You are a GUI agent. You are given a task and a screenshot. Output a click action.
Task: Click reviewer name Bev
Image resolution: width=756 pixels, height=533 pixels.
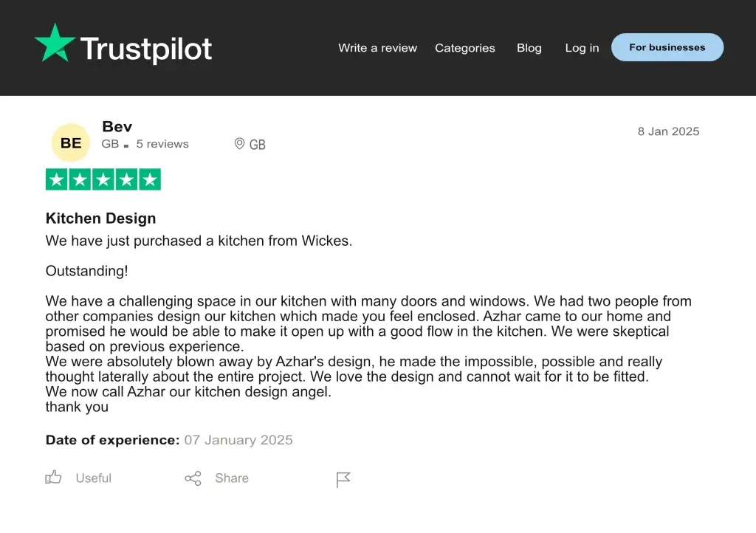(117, 126)
